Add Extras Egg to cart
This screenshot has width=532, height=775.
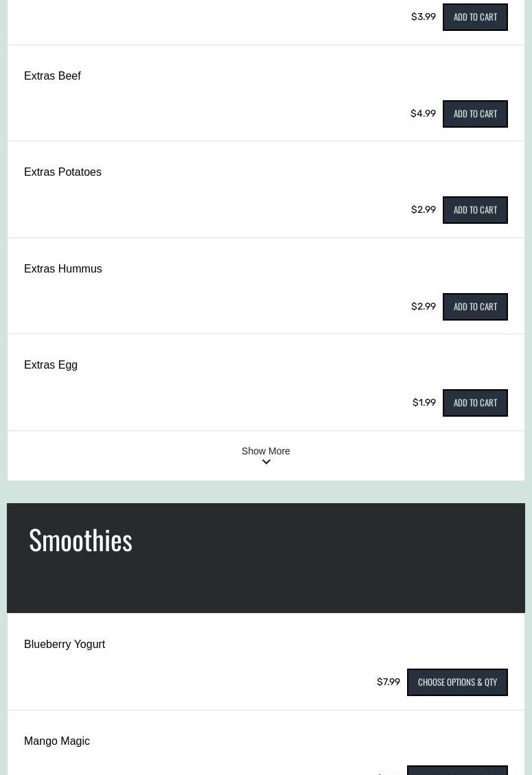pos(475,403)
